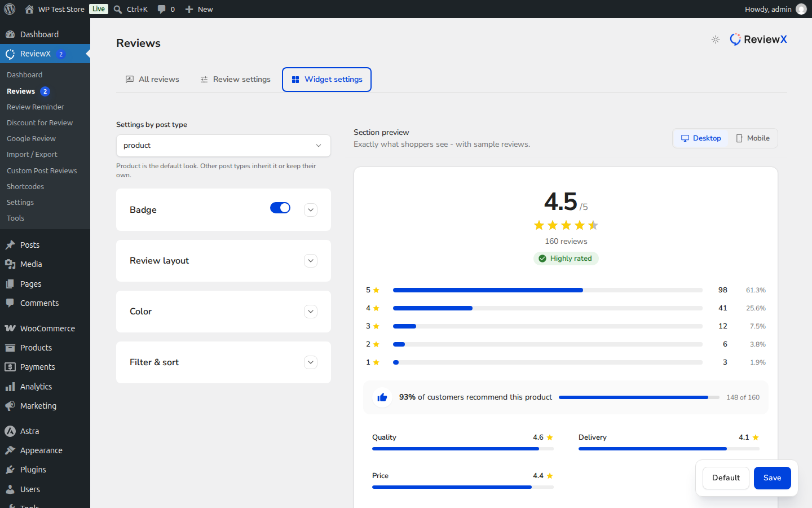Screen dimensions: 812x508
Task: Expand the Filter & sort section
Action: point(311,362)
